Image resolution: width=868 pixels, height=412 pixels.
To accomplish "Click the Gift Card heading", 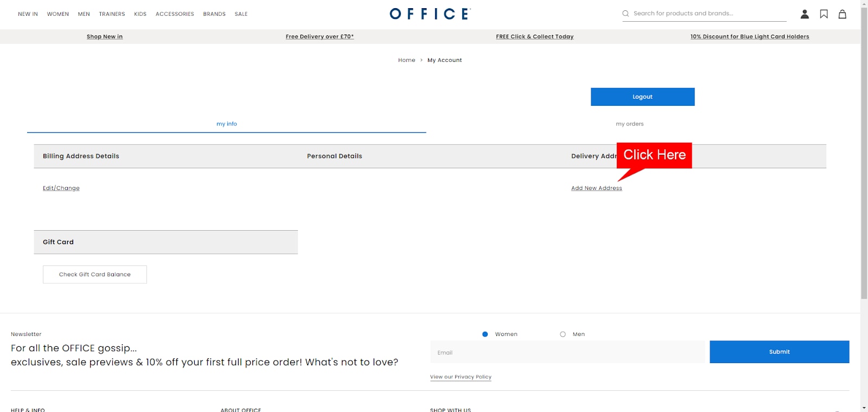I will coord(58,242).
